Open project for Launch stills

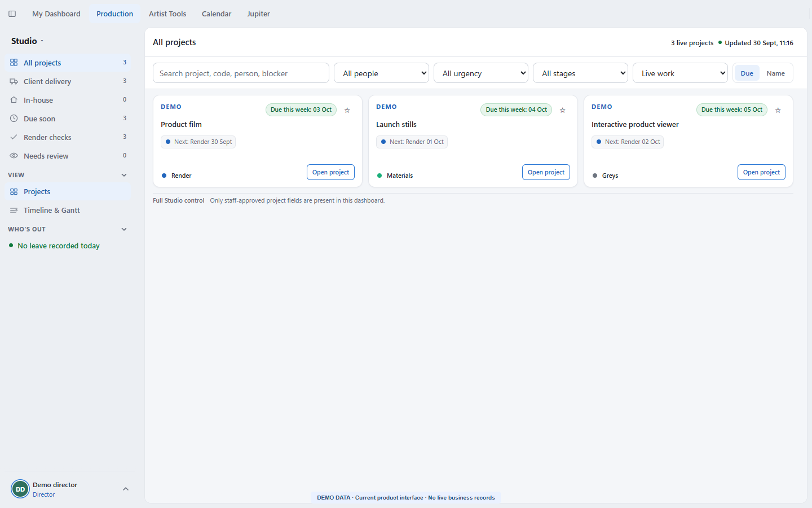point(546,172)
